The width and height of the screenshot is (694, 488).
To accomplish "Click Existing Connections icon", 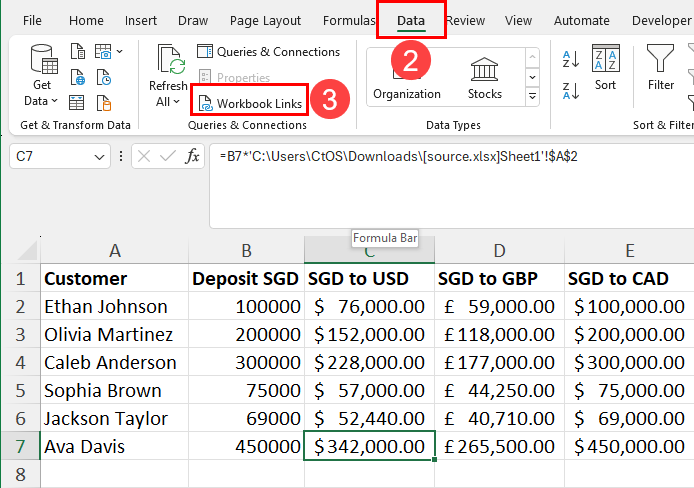I will pyautogui.click(x=104, y=103).
